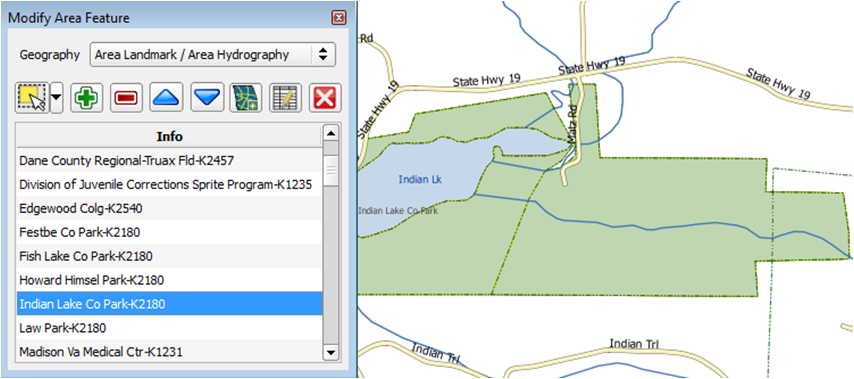Click the Indian Lk label on the map

point(420,179)
